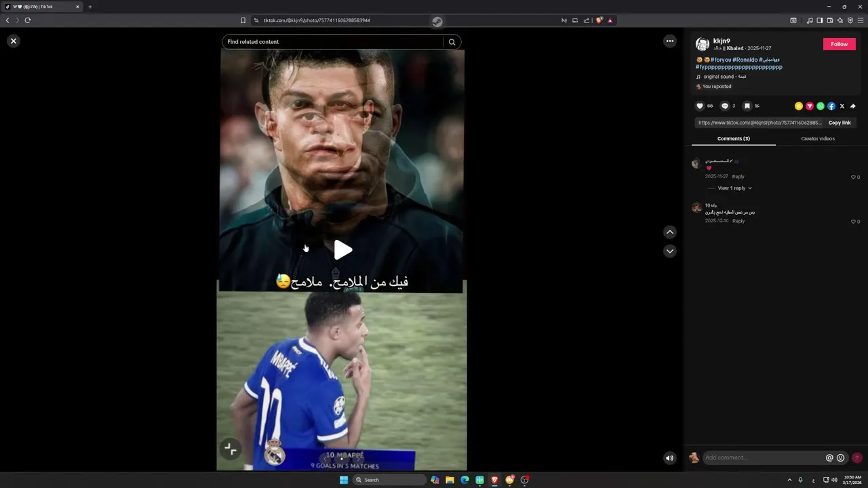The height and width of the screenshot is (488, 868).
Task: Share via the yellow embed icon
Action: pyautogui.click(x=799, y=106)
